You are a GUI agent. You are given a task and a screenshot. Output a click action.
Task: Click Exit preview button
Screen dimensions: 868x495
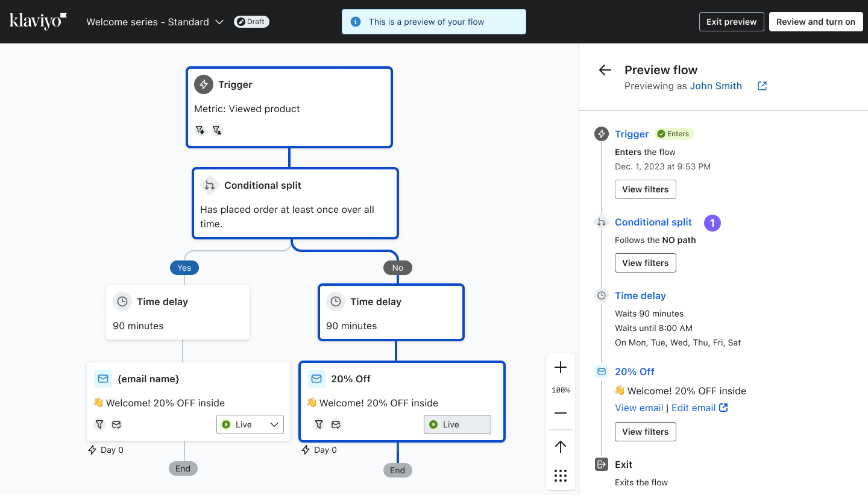pyautogui.click(x=731, y=22)
